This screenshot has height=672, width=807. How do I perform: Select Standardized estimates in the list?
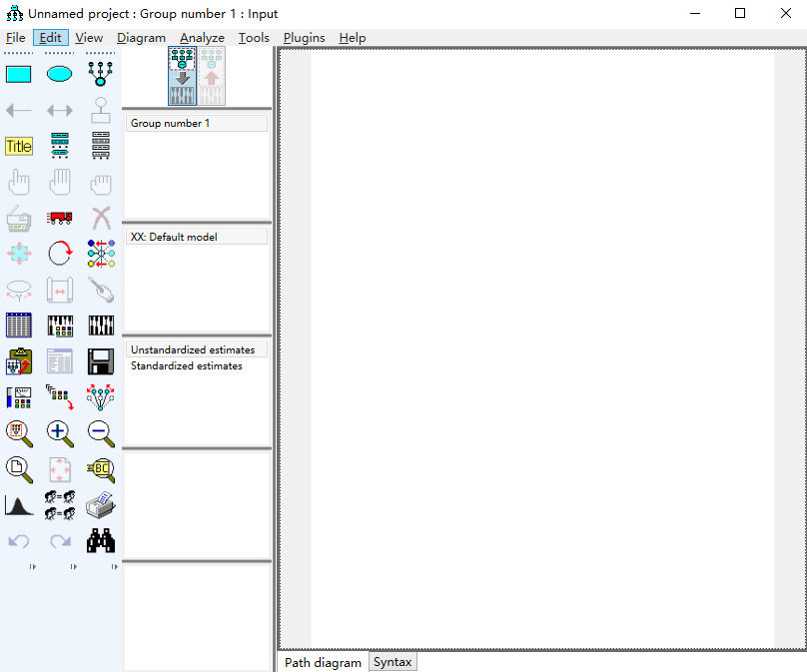[x=187, y=365]
